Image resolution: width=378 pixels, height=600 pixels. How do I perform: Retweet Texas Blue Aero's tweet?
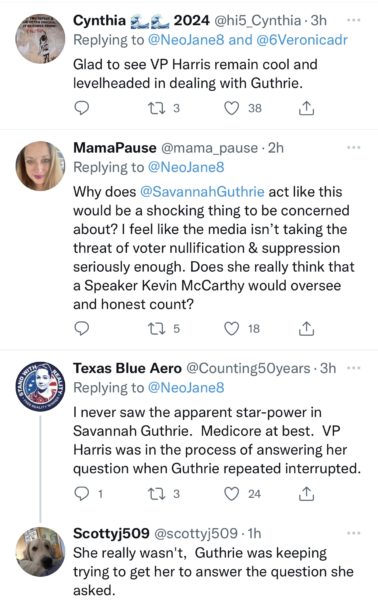coord(156,494)
